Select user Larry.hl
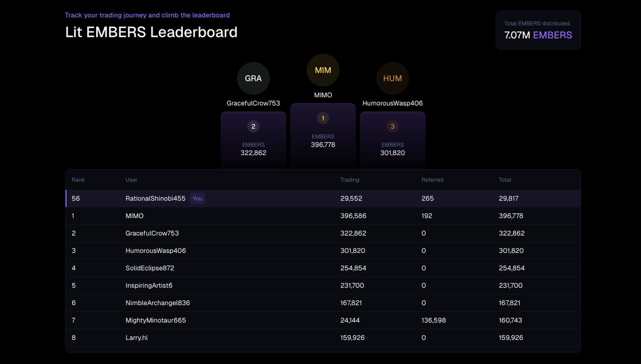Image resolution: width=641 pixels, height=364 pixels. pyautogui.click(x=136, y=338)
